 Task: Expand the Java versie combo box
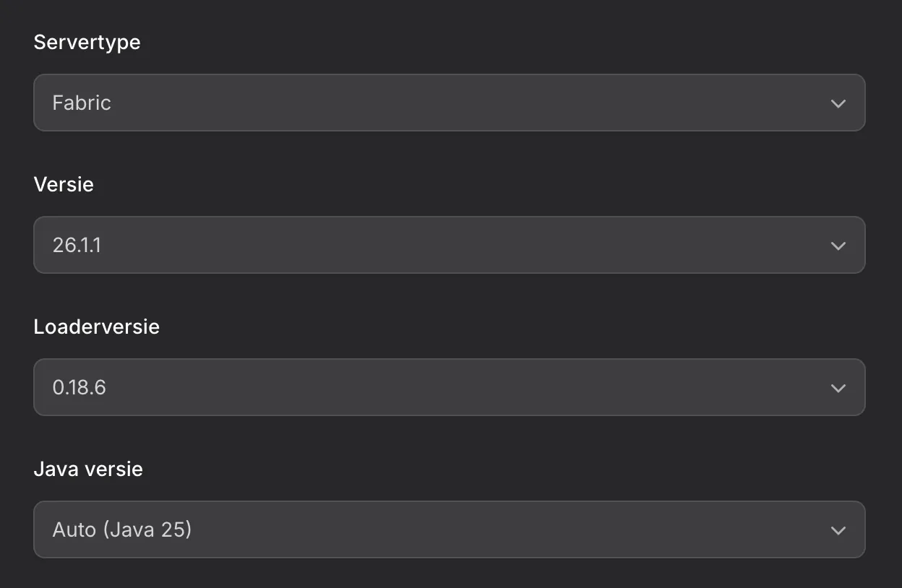pyautogui.click(x=449, y=529)
